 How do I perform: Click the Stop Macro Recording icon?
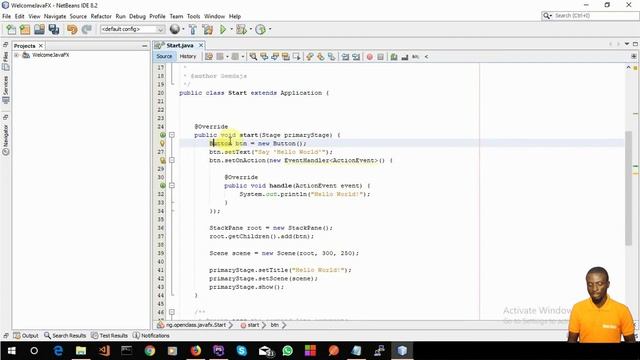point(380,57)
